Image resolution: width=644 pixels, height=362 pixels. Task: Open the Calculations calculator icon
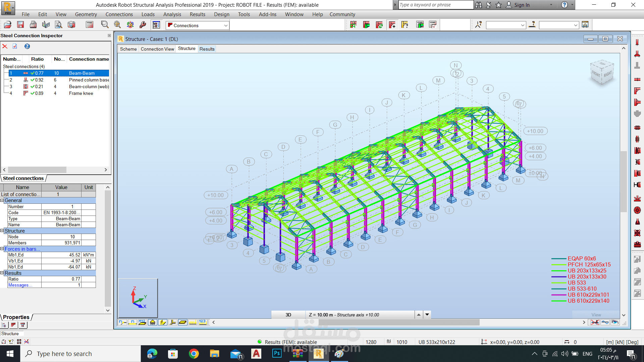(89, 25)
